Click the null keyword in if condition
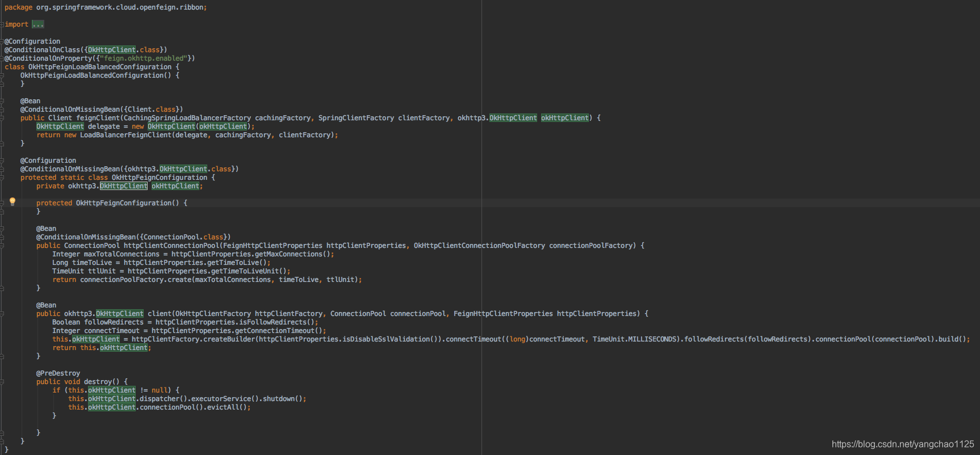 160,390
